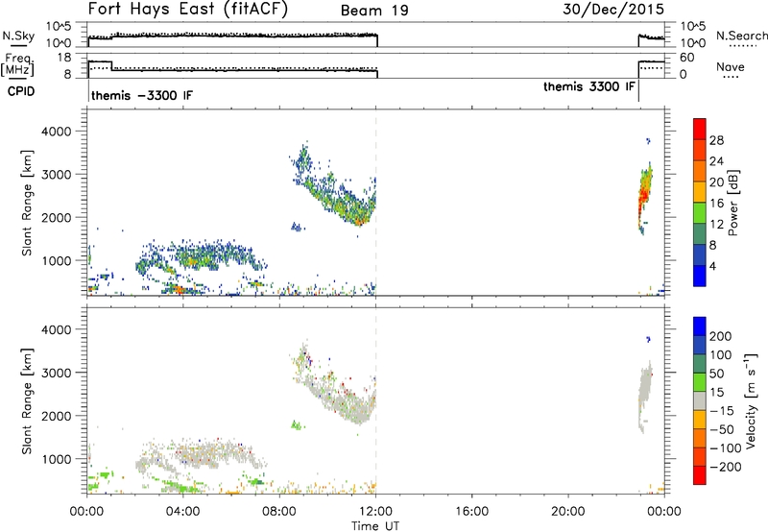Select 'Slant Range [km]' label of velocity panel

click(27, 400)
